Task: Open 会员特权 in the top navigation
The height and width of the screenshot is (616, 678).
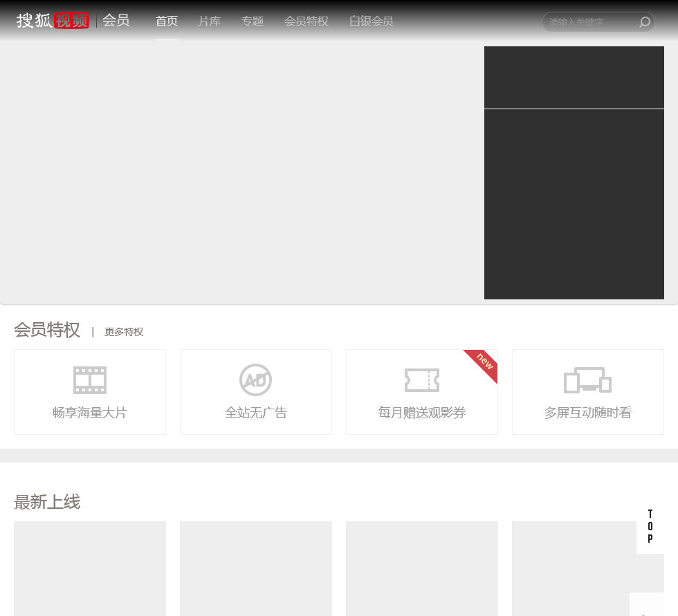Action: (x=306, y=21)
